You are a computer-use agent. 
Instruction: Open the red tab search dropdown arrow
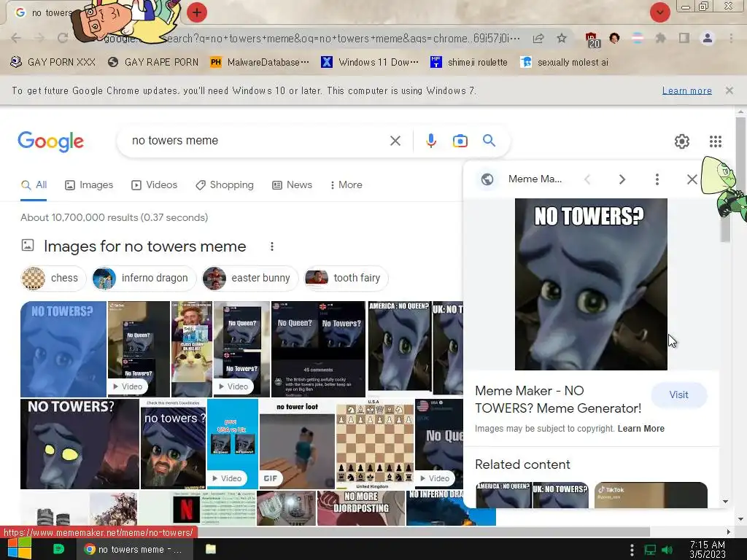[x=660, y=12]
